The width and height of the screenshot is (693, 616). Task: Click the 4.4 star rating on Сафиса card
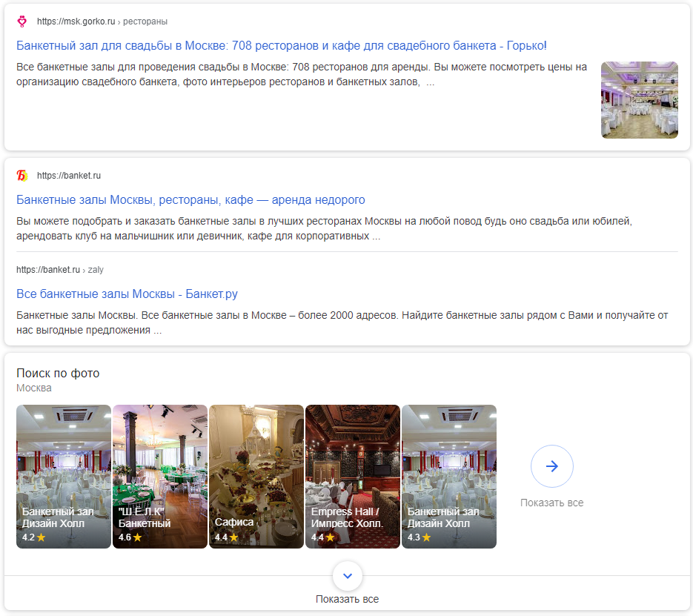click(226, 537)
